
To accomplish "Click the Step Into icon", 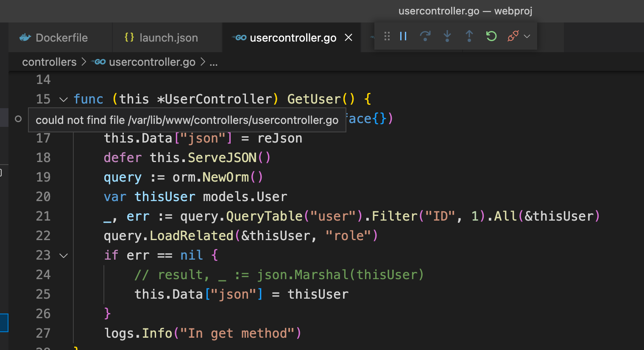I will 447,36.
